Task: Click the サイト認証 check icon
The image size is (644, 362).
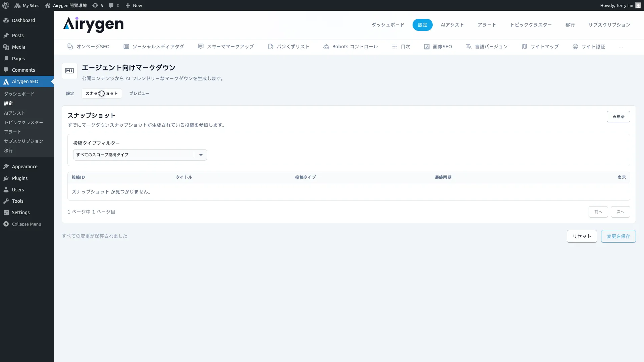Action: tap(575, 47)
